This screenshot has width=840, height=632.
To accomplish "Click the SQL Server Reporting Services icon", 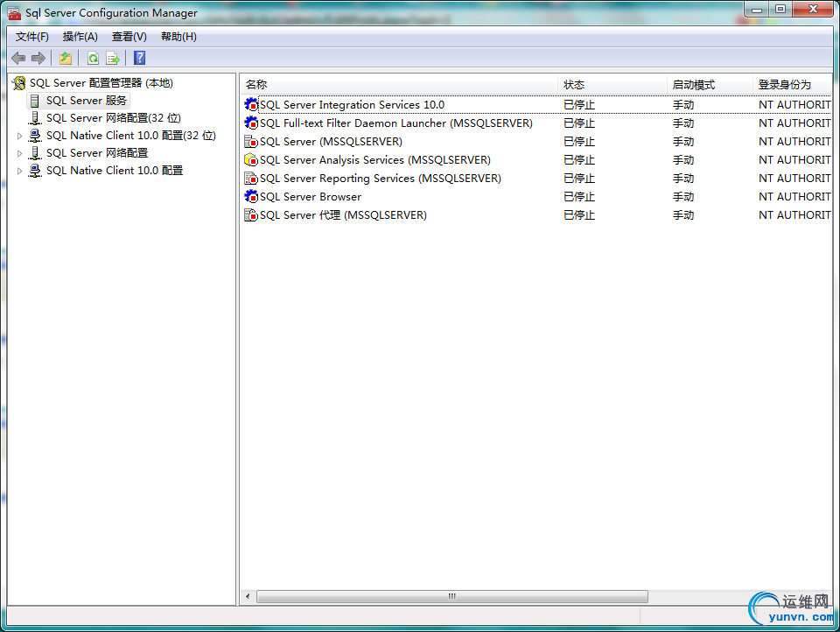I will (251, 178).
